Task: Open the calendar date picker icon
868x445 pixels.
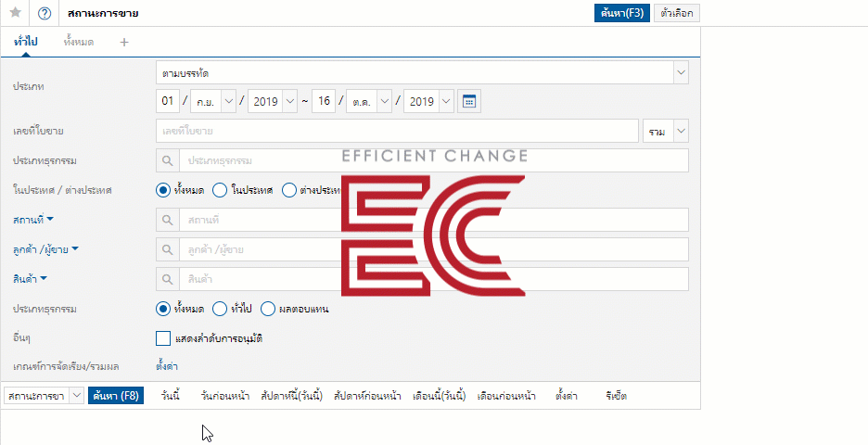Action: point(469,101)
